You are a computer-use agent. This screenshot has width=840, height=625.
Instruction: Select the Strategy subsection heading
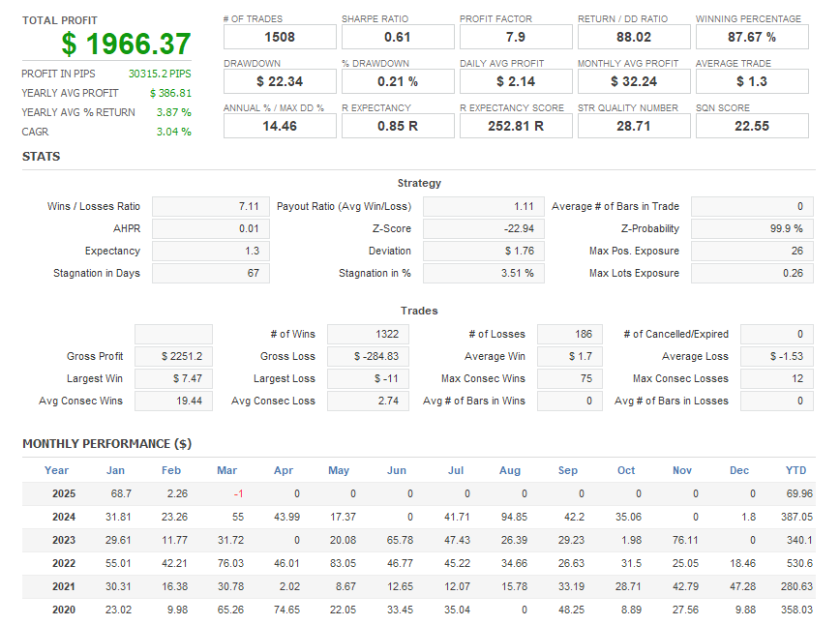[x=419, y=183]
